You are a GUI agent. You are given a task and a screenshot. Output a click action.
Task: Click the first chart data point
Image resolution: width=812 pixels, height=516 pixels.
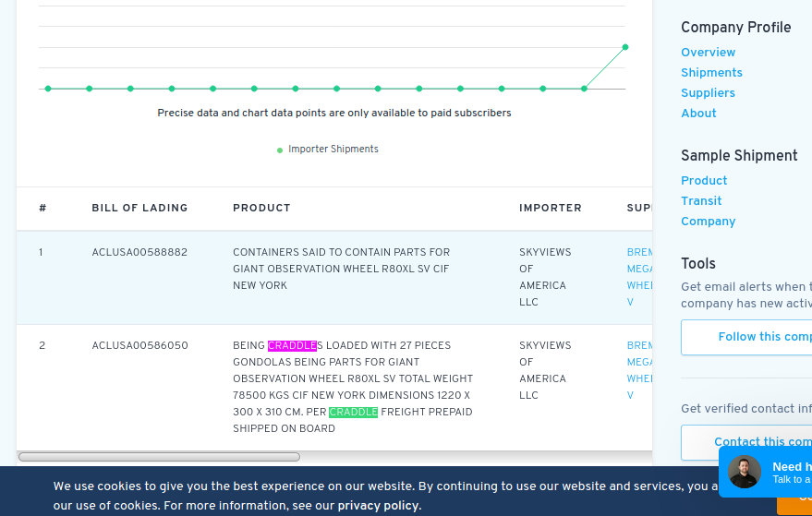48,89
